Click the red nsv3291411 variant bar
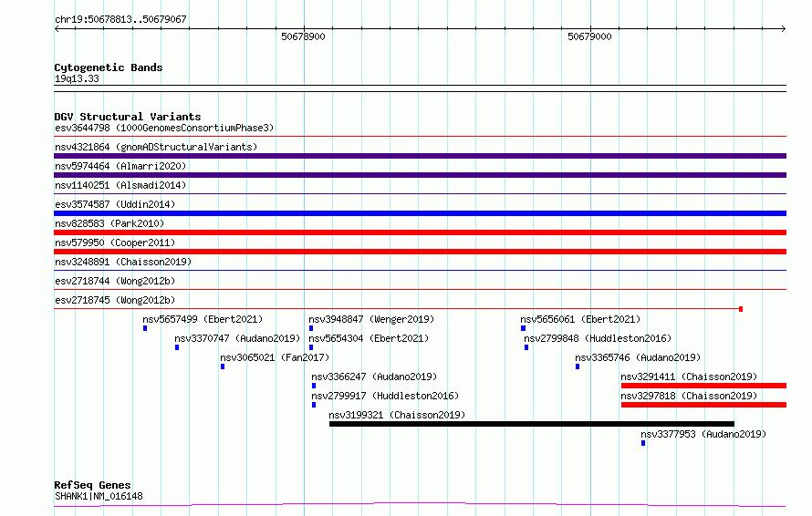This screenshot has width=812, height=516. [703, 386]
